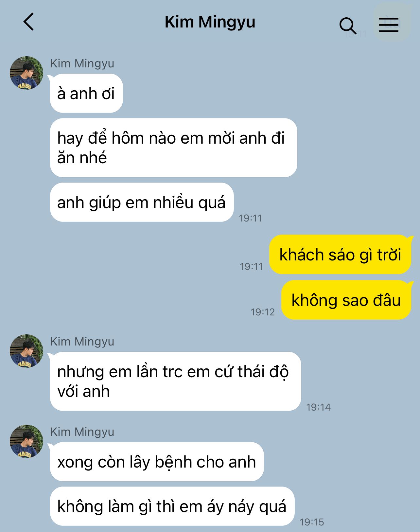Tap the 'anh giúp em nhiều quá' bubble
This screenshot has width=420, height=532.
click(x=142, y=202)
